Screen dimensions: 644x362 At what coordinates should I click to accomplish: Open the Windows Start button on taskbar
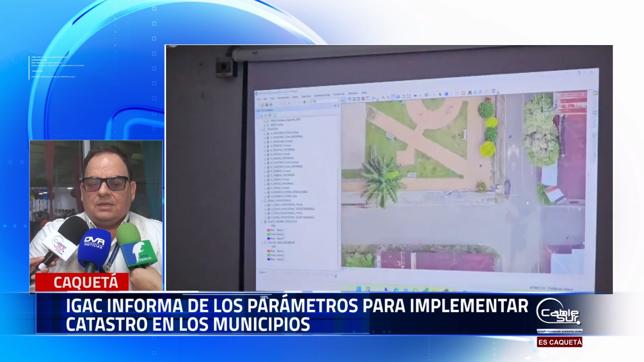coord(358,289)
